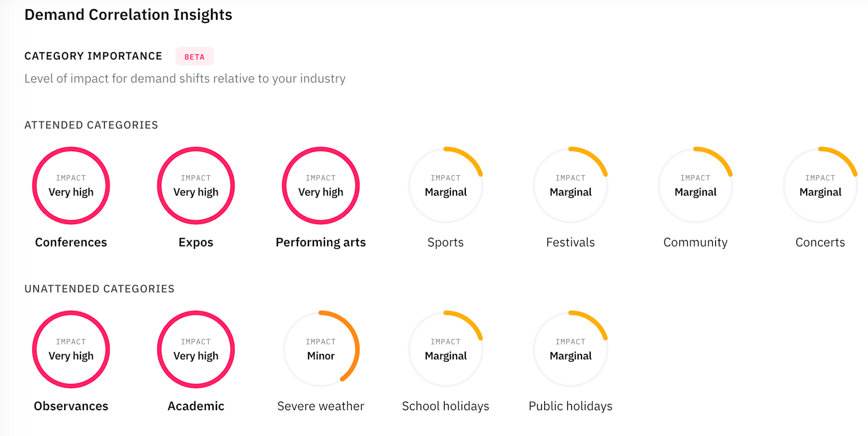Click the Demand Correlation Insights title
The height and width of the screenshot is (436, 868).
pos(128,15)
